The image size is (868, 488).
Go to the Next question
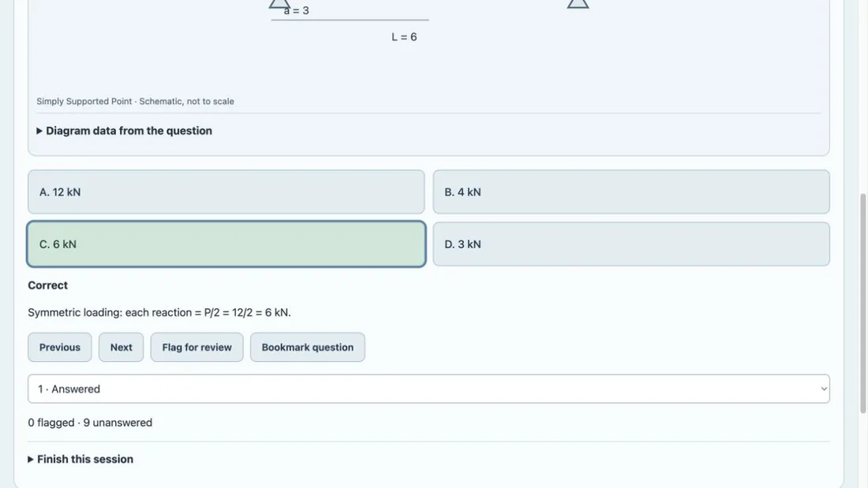(122, 348)
